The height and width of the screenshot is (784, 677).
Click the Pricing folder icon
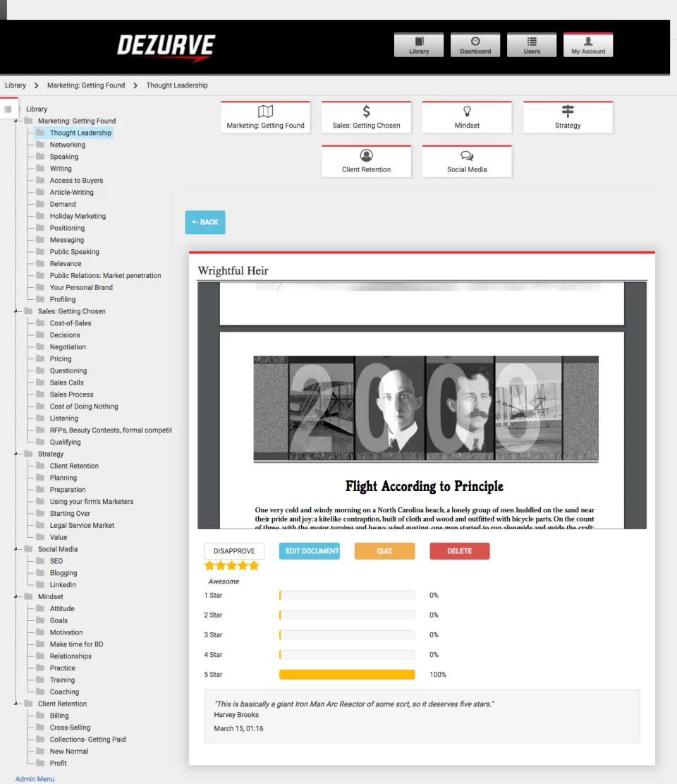point(40,358)
